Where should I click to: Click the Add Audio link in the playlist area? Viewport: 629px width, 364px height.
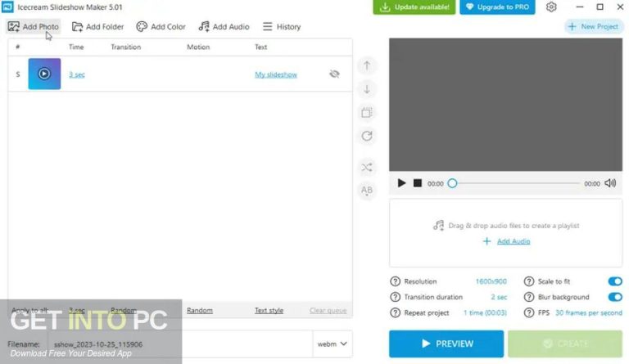(x=514, y=241)
